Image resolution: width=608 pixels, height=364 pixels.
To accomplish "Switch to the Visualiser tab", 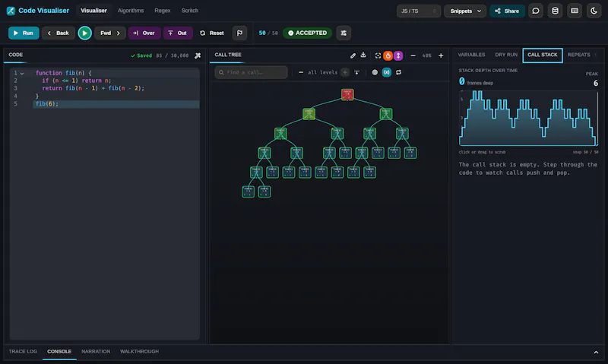I will pyautogui.click(x=93, y=11).
